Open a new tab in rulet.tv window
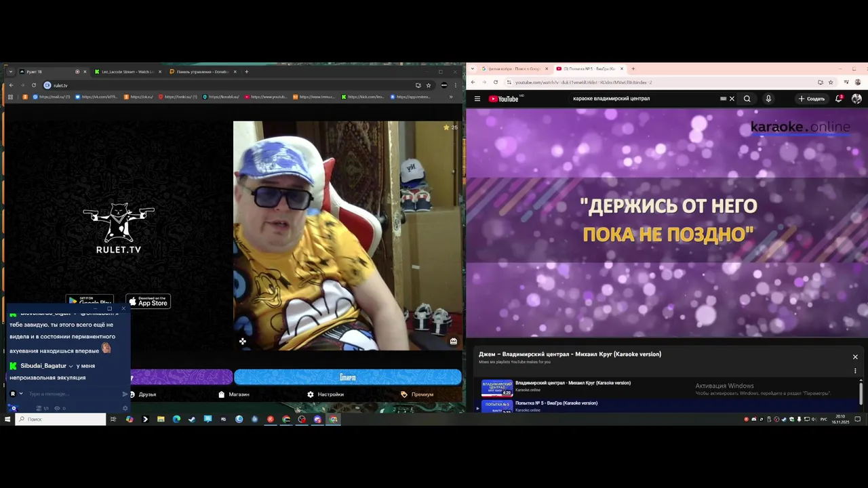This screenshot has width=868, height=488. point(246,72)
